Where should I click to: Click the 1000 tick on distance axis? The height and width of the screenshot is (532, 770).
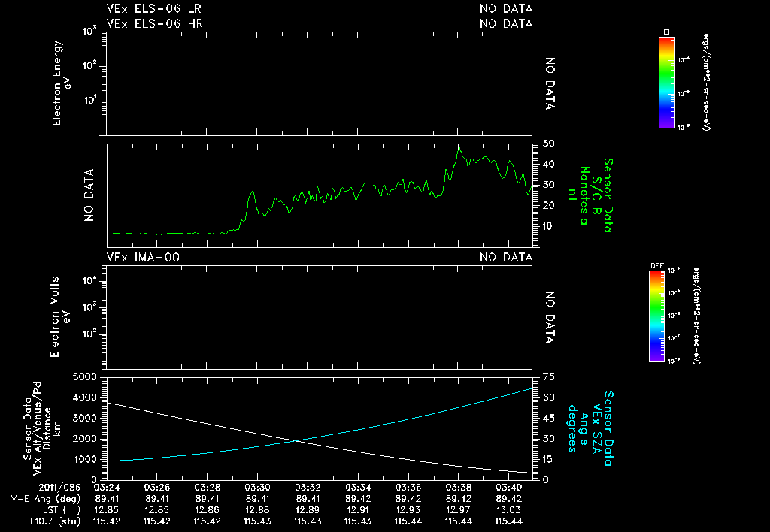(84, 459)
